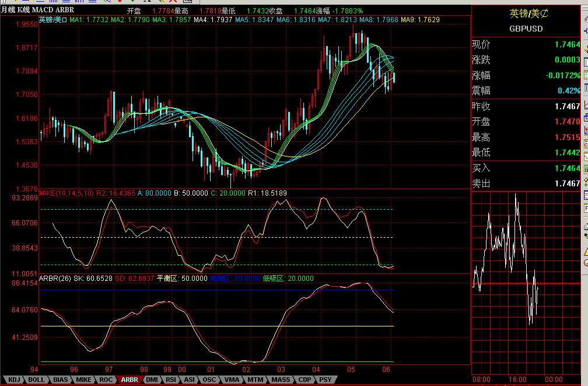Switch to the RSI indicator tab
This screenshot has width=588, height=386.
(170, 380)
